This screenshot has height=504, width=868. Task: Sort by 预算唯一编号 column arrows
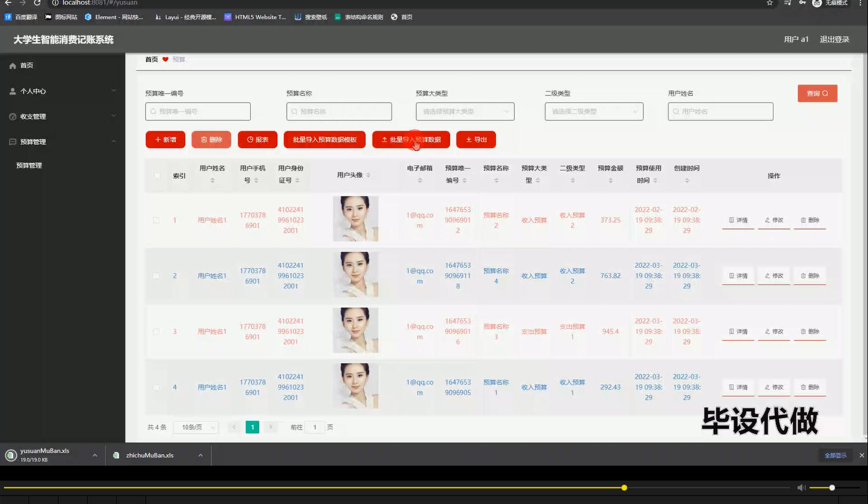click(464, 180)
